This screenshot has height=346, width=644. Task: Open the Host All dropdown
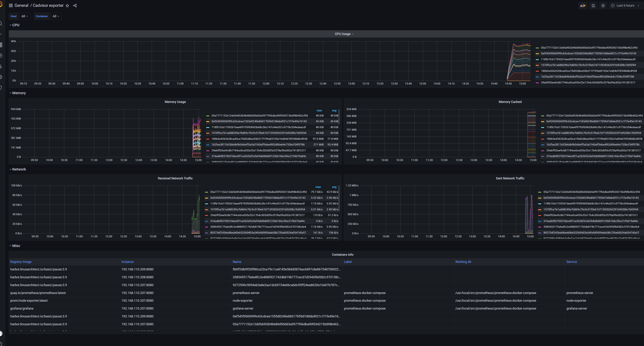pyautogui.click(x=25, y=16)
